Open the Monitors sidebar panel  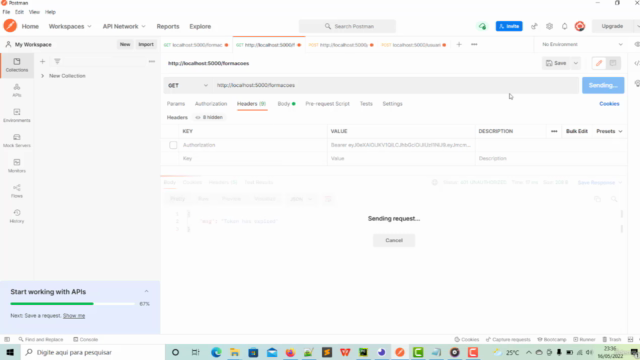tap(17, 166)
